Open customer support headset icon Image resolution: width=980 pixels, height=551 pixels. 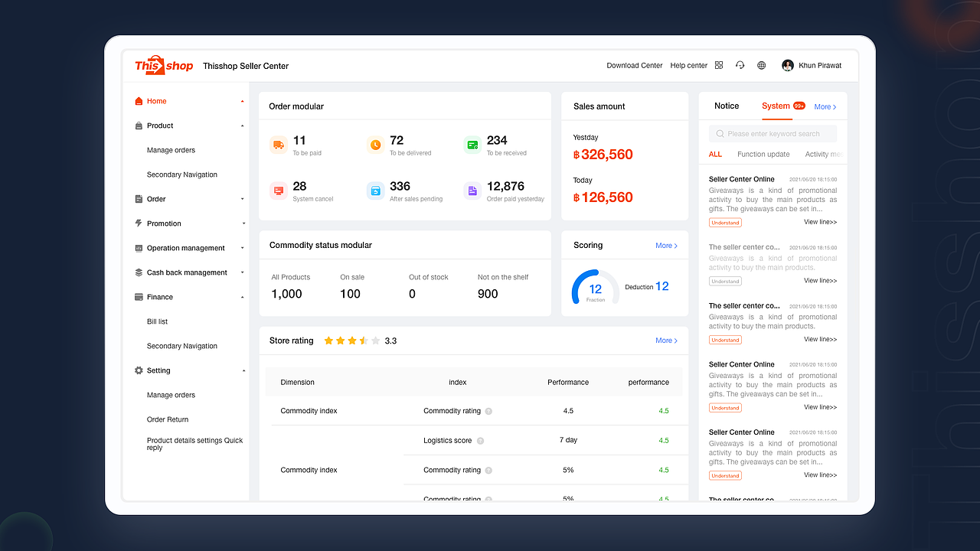click(x=740, y=65)
